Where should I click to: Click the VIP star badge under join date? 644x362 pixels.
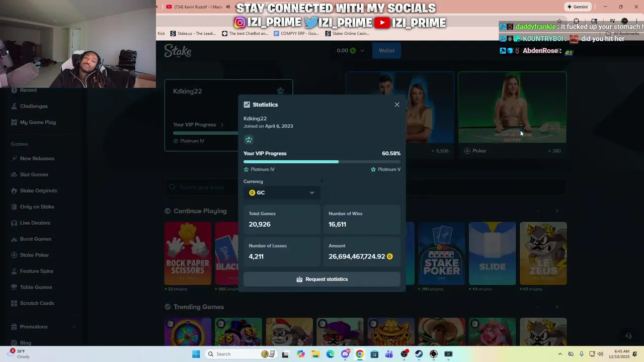coord(249,140)
